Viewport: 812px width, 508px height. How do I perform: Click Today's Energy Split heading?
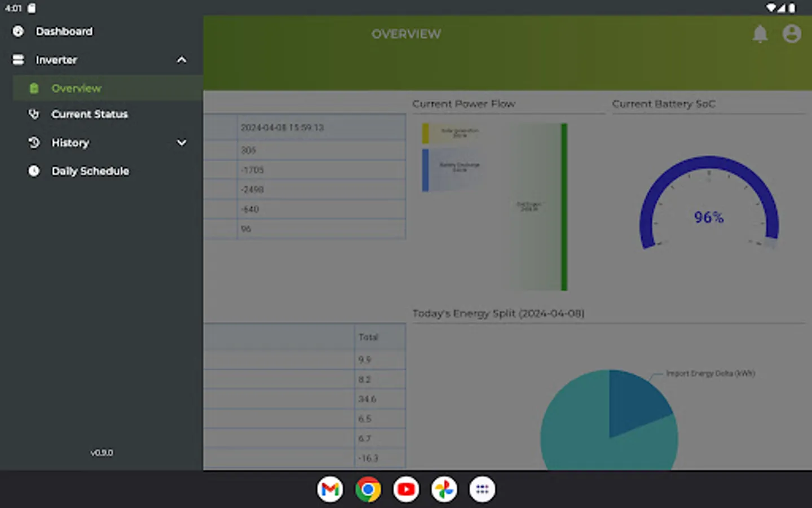click(x=498, y=313)
